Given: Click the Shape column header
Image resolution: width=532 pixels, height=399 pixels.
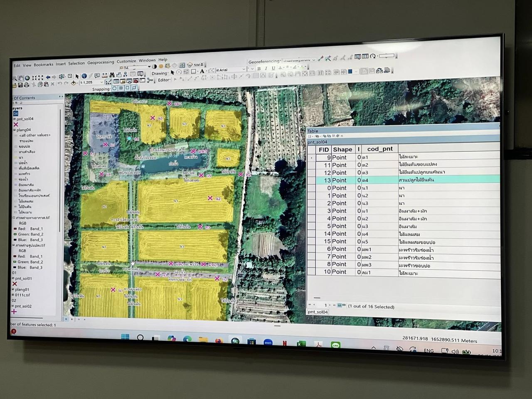Looking at the screenshot, I should click(342, 149).
